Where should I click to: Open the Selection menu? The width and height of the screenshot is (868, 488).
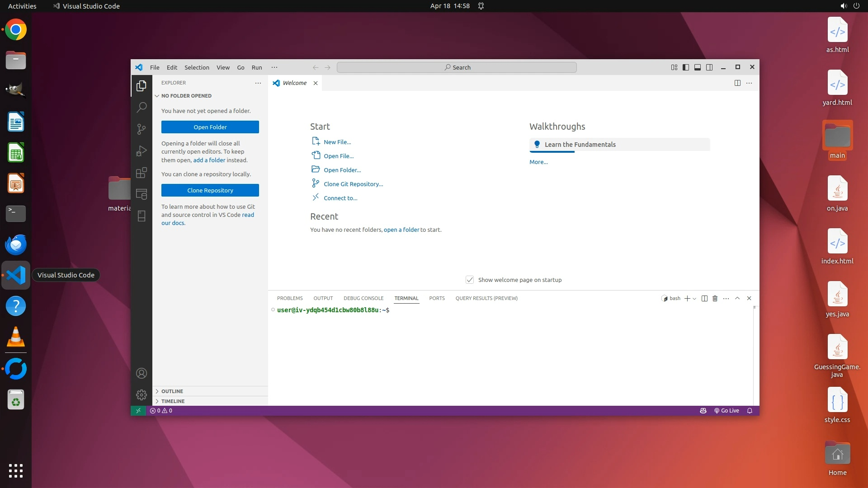click(x=197, y=67)
